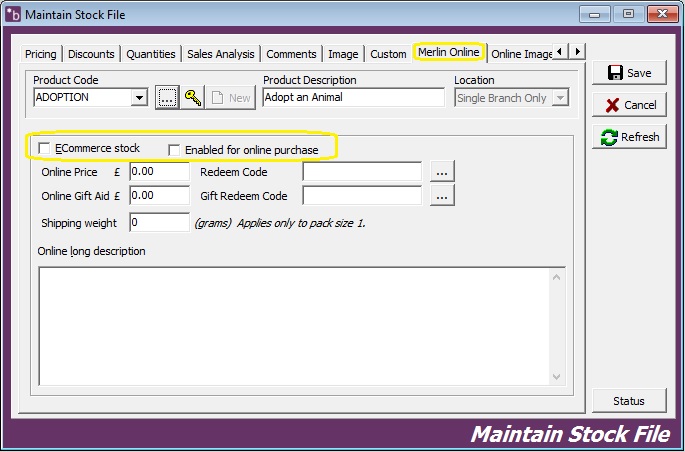
Task: Expand the Product Code dropdown
Action: click(x=139, y=97)
